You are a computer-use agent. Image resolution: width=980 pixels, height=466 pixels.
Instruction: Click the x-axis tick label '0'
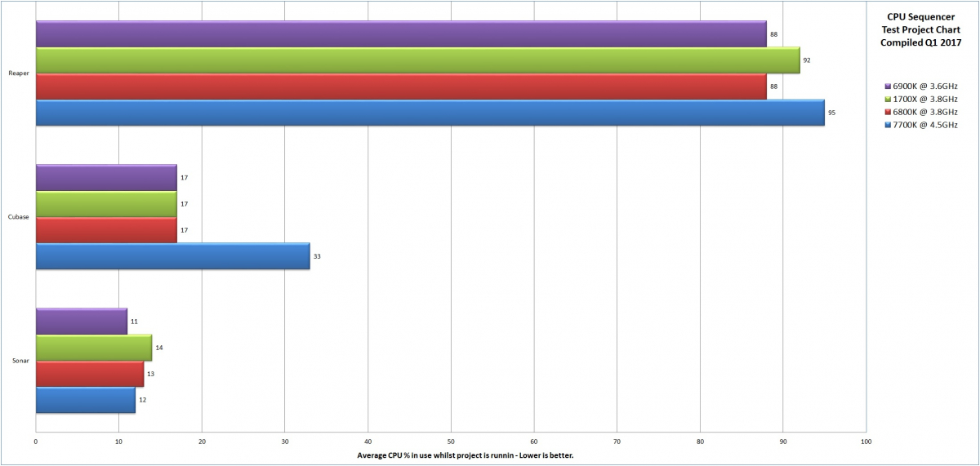point(36,442)
